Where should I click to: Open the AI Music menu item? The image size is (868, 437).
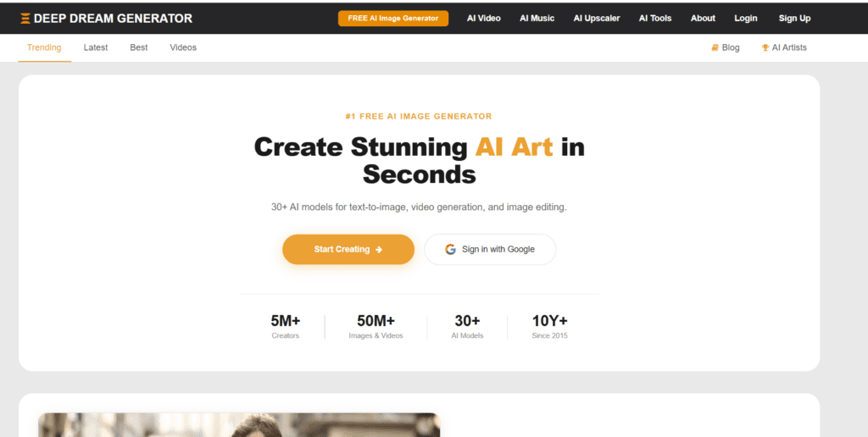[x=537, y=18]
